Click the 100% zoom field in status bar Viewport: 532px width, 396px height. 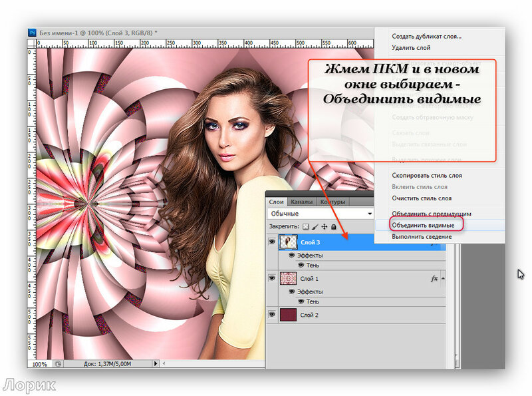click(40, 364)
